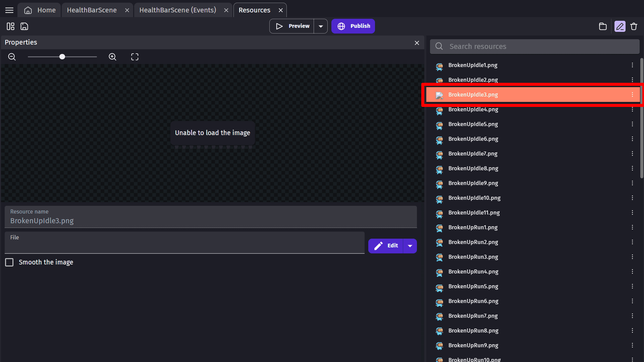Expand the Preview options dropdown arrow
The image size is (644, 362).
coord(321,26)
